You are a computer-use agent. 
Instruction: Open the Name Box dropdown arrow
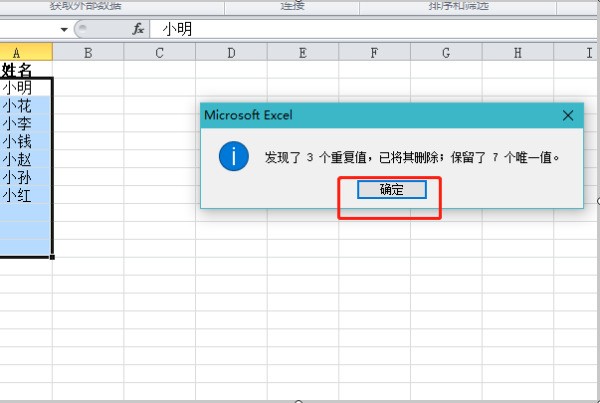pos(64,29)
